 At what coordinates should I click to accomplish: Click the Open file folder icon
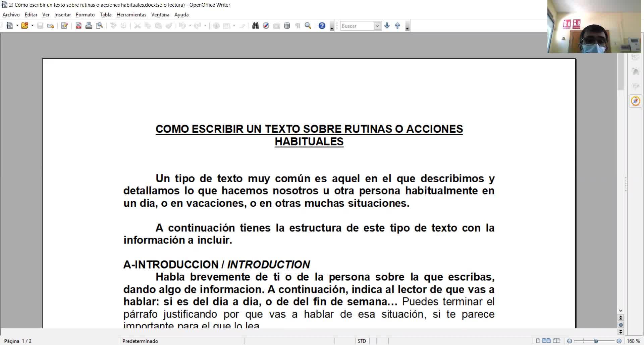(24, 26)
